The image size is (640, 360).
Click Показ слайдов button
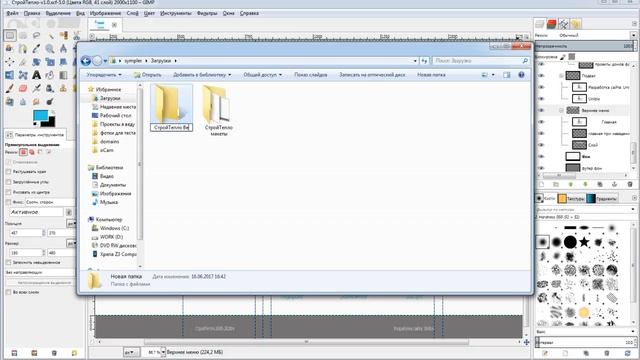[311, 75]
